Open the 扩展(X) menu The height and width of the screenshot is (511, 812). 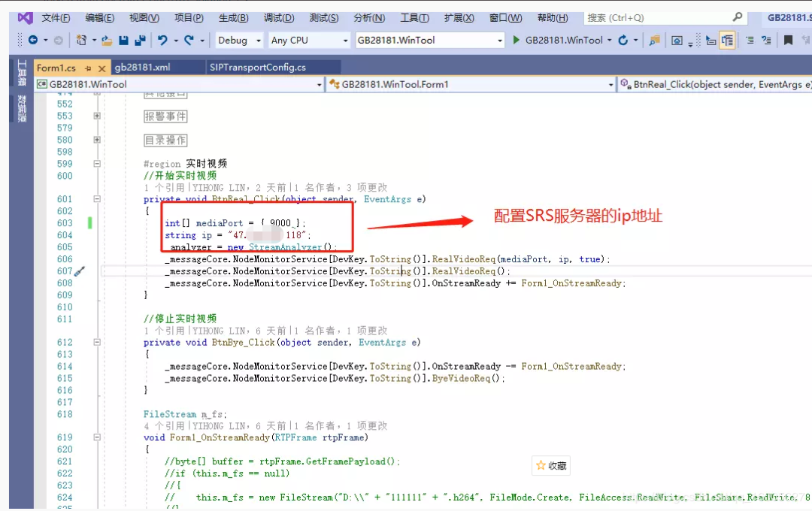[x=459, y=17]
